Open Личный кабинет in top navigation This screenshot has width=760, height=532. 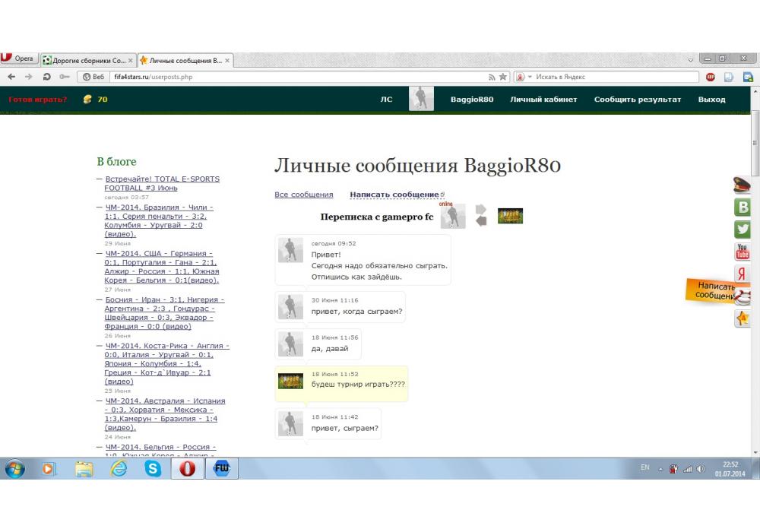coord(543,100)
